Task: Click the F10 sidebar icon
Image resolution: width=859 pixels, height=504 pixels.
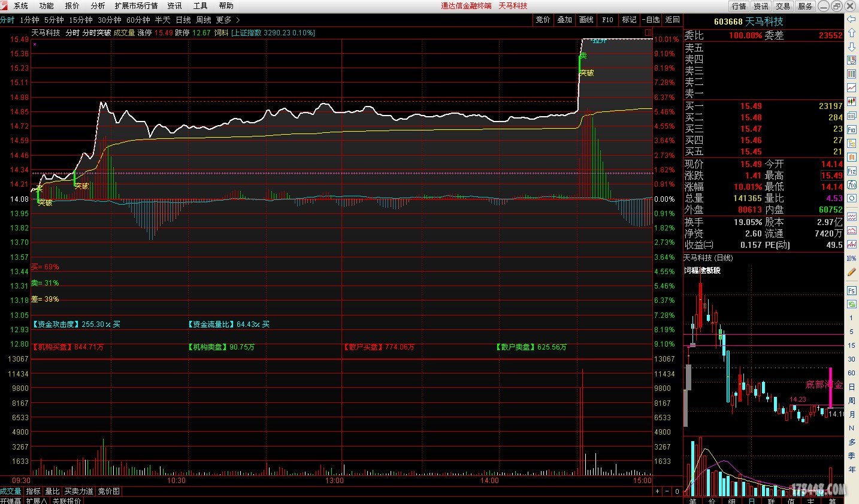Action: [x=851, y=129]
